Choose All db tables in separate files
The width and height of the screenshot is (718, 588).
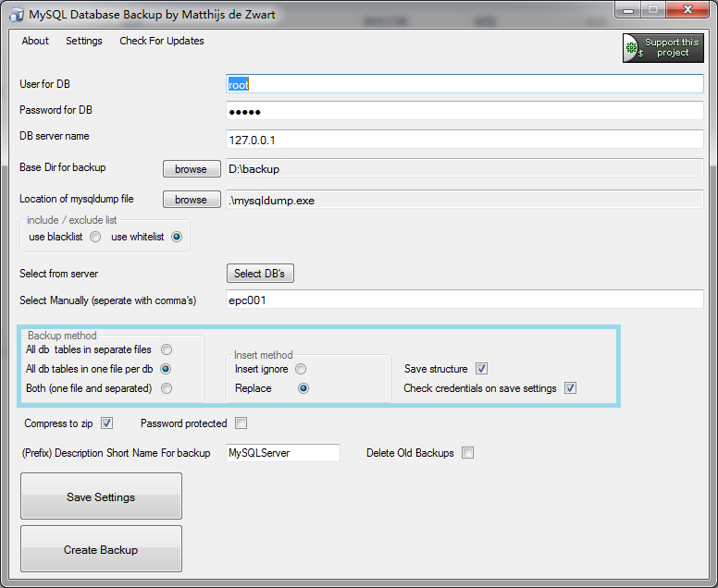coord(167,349)
